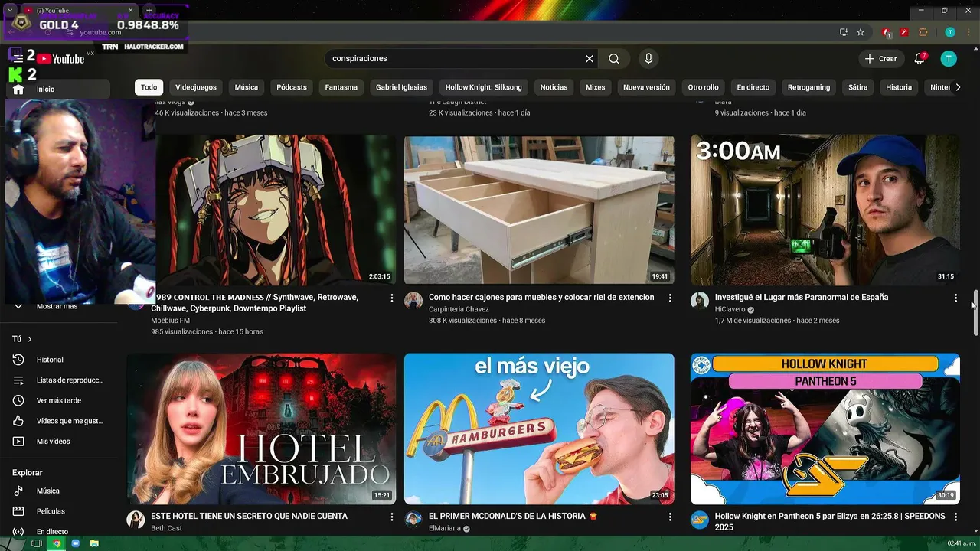Open options for Investigué el Lugar más Paranormal video

pos(955,298)
